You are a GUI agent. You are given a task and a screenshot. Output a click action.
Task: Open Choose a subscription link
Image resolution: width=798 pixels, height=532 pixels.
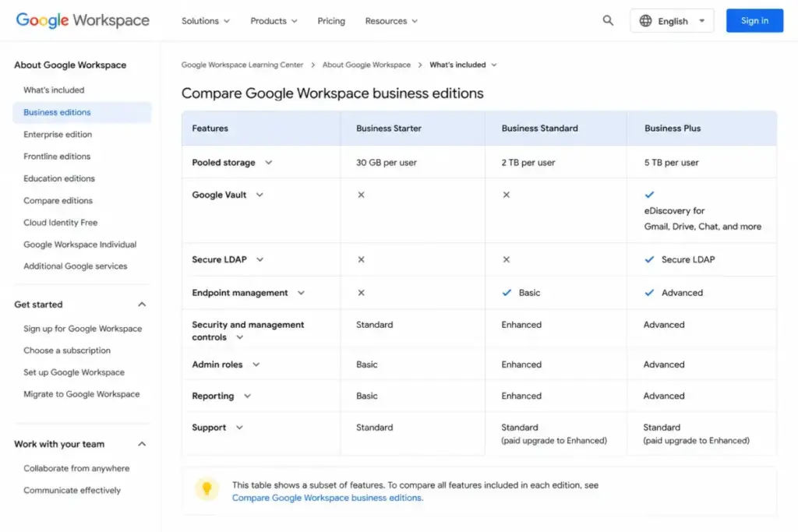(67, 351)
